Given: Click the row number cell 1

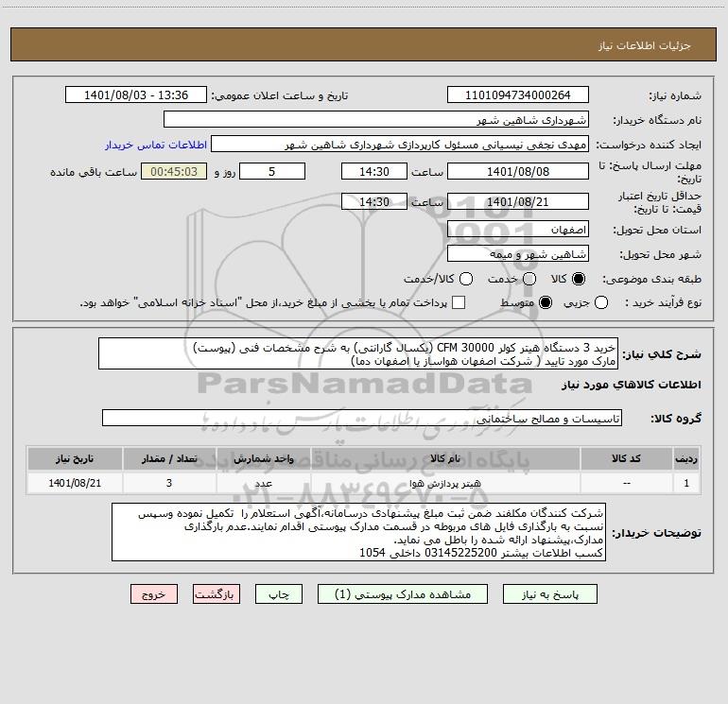Looking at the screenshot, I should pos(686,484).
